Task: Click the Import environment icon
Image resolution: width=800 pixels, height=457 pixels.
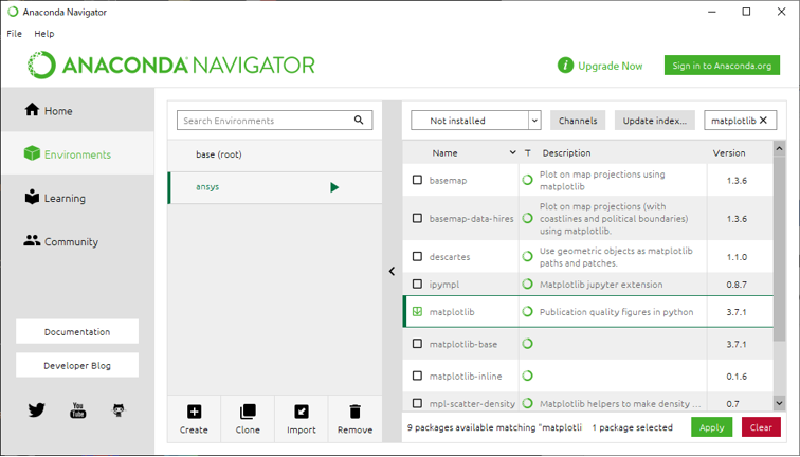Action: (x=301, y=411)
